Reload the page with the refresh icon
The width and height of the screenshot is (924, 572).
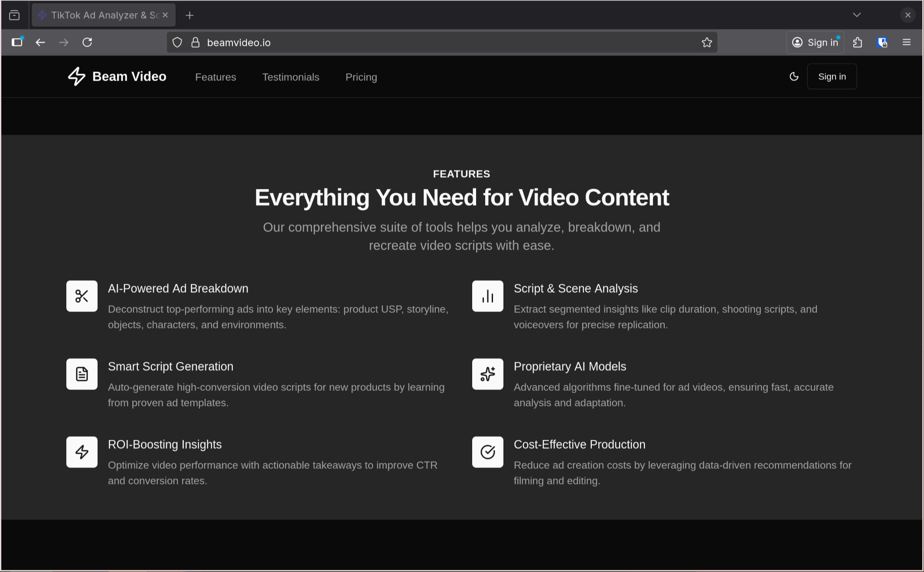pyautogui.click(x=87, y=42)
